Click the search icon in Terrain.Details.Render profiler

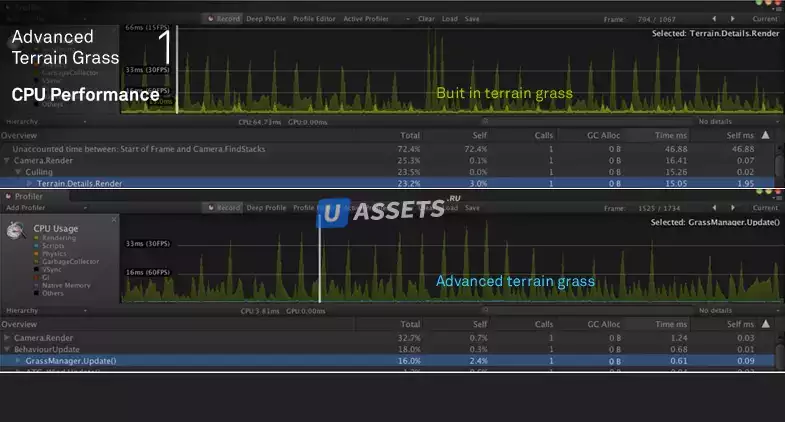[485, 121]
